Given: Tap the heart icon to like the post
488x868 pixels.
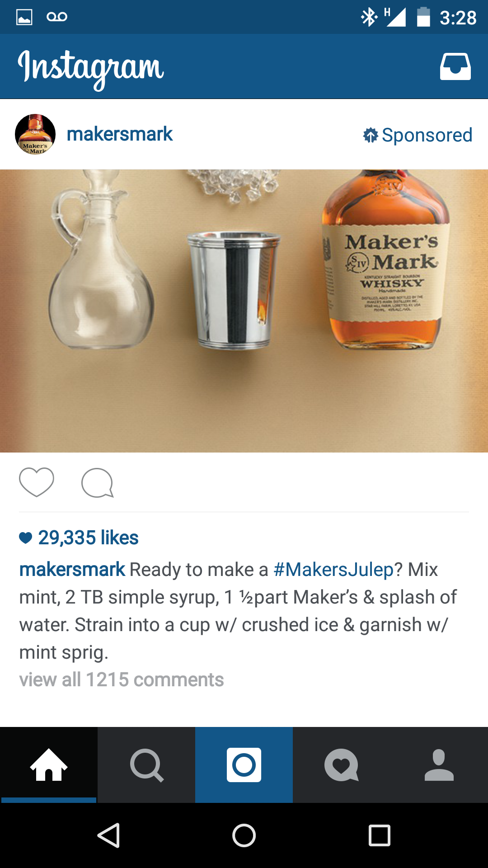Looking at the screenshot, I should 37,482.
